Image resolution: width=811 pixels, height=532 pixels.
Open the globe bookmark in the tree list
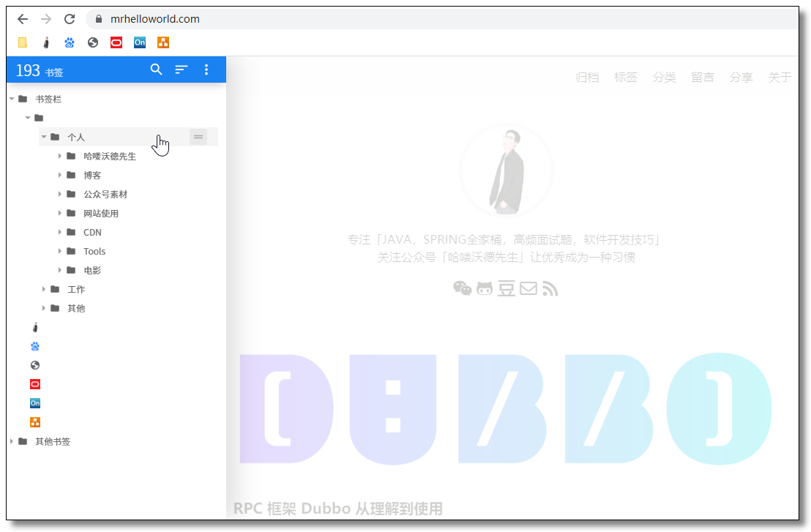tap(35, 366)
